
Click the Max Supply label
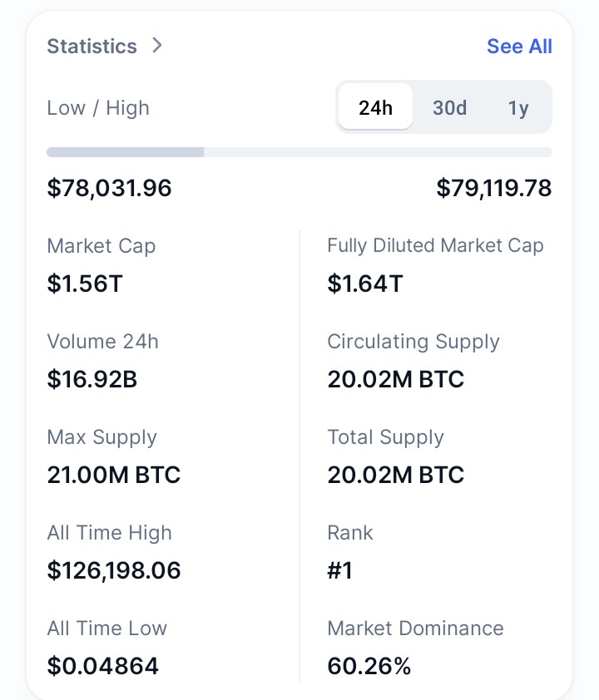(x=101, y=437)
